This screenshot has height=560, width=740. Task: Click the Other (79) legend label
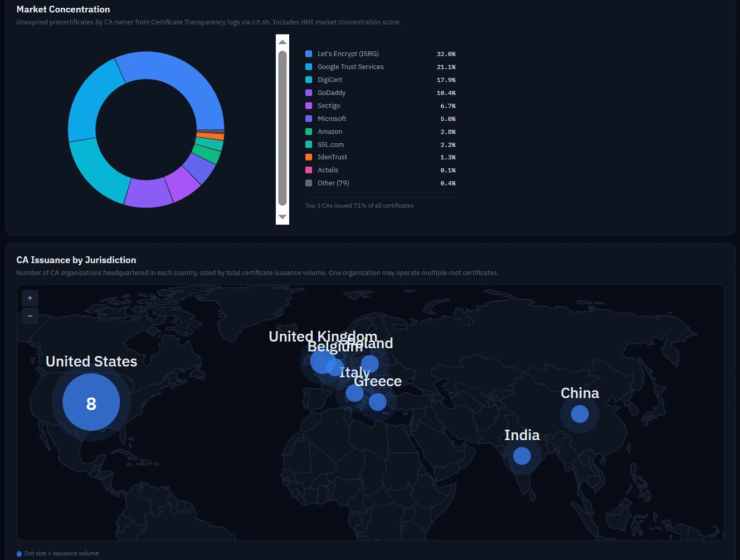(333, 183)
